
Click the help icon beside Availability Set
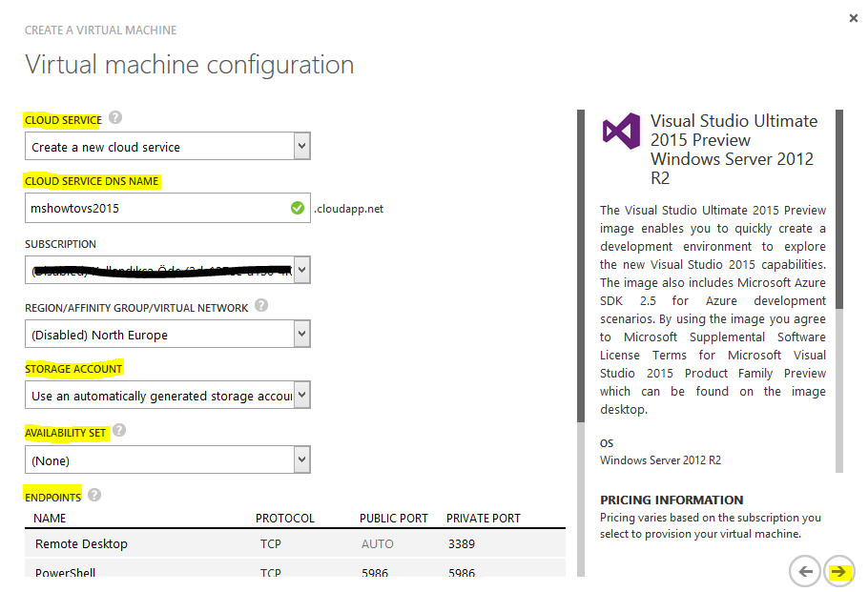[x=119, y=431]
